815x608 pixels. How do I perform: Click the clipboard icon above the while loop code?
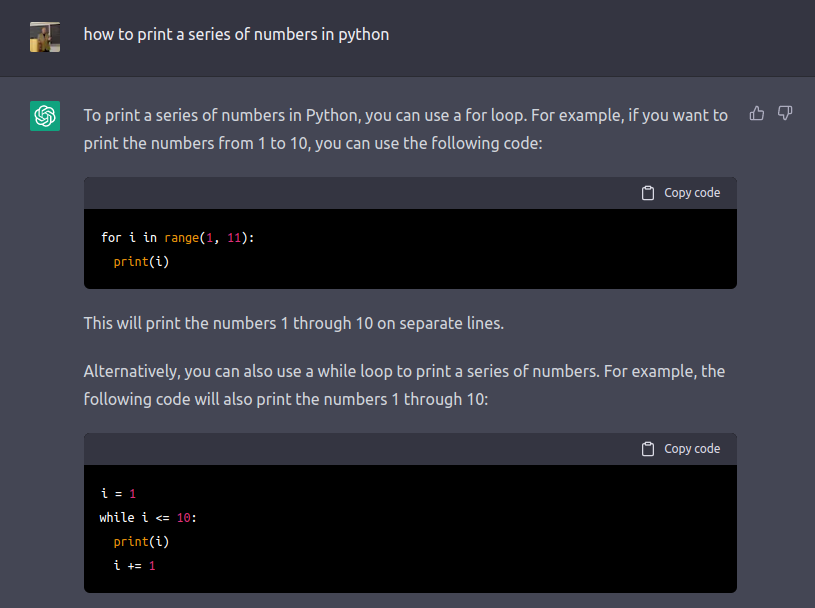coord(648,449)
